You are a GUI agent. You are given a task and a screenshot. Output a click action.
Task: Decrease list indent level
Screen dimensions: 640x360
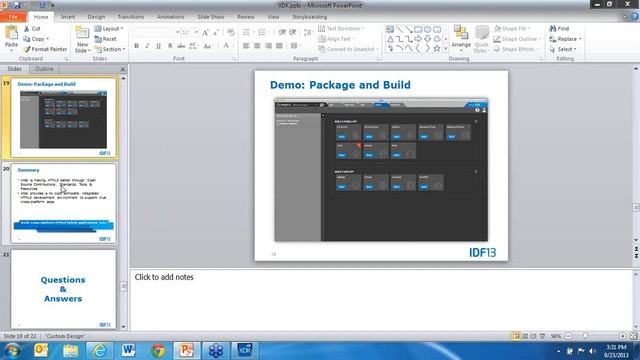pyautogui.click(x=282, y=32)
